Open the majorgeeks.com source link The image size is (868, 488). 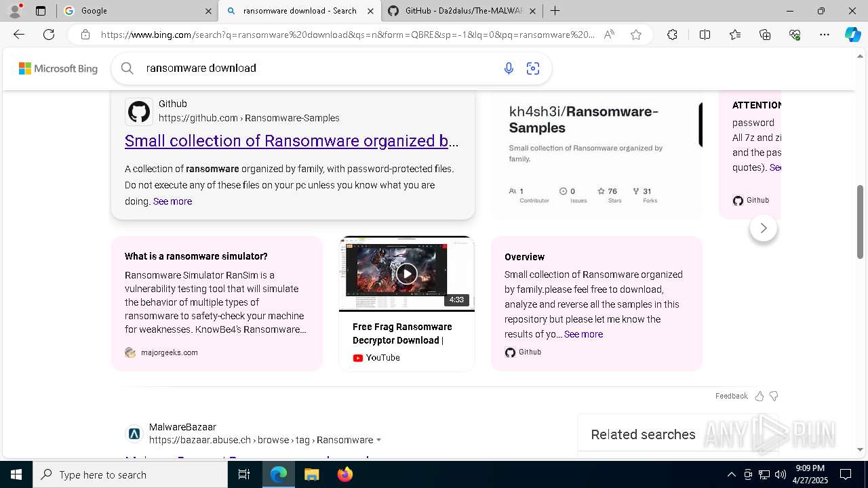point(169,352)
